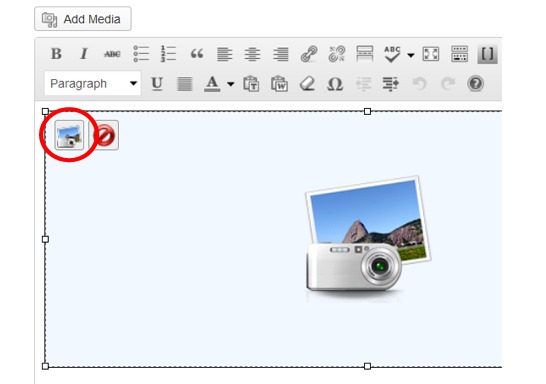Align text right
The image size is (546, 384).
281,54
